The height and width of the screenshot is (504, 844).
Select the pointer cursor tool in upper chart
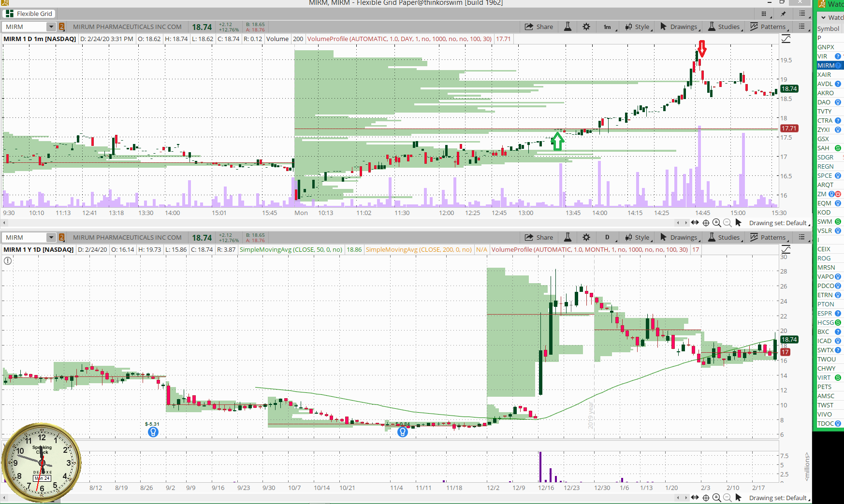(739, 223)
